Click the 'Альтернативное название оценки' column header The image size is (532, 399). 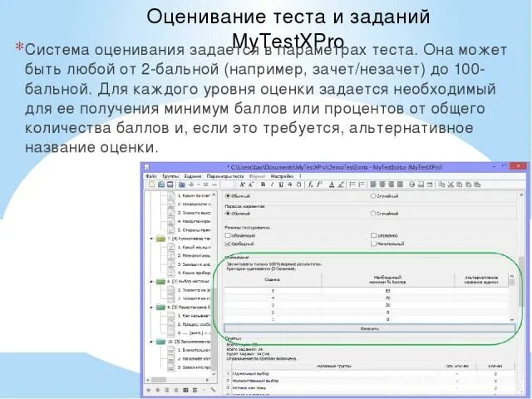click(x=481, y=279)
